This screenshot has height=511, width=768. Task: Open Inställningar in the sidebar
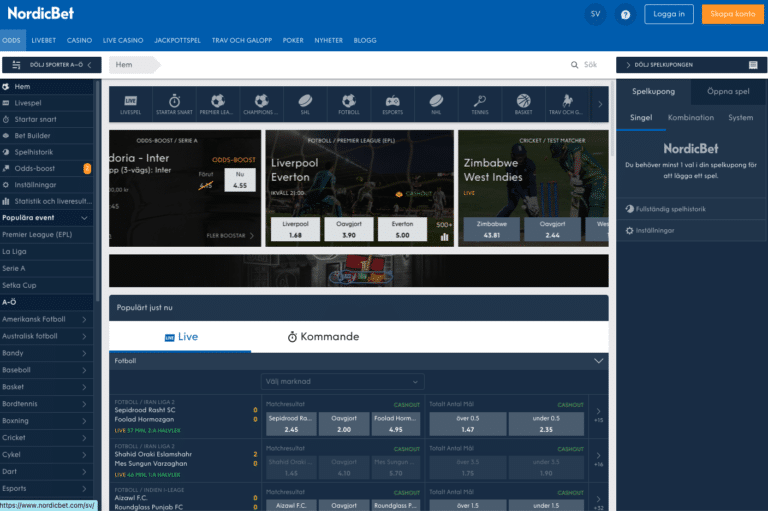[47, 185]
